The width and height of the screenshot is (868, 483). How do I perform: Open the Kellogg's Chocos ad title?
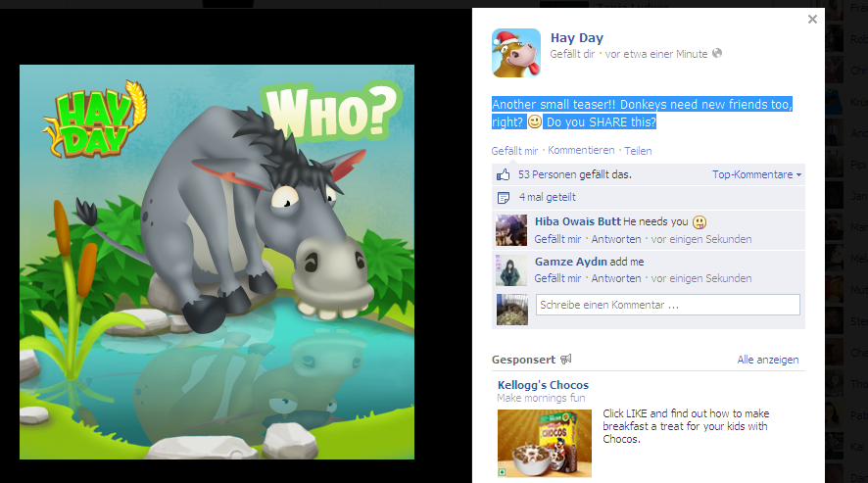543,385
